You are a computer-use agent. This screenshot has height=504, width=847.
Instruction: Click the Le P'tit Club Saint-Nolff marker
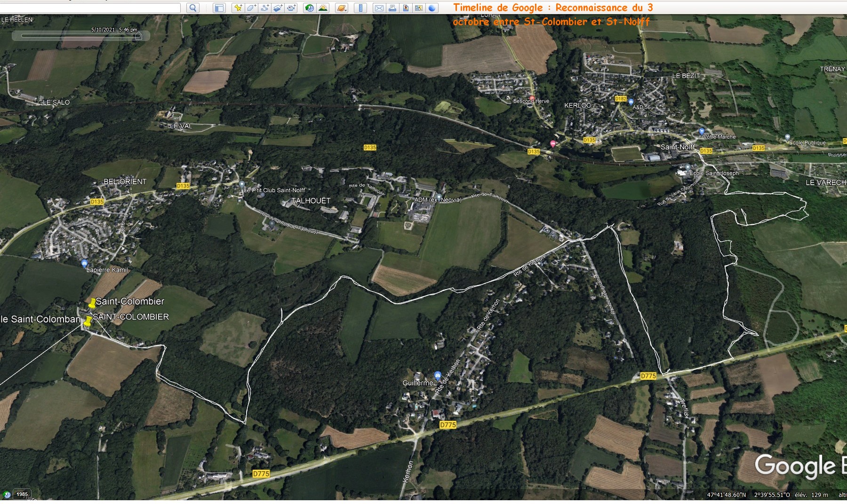tap(242, 184)
